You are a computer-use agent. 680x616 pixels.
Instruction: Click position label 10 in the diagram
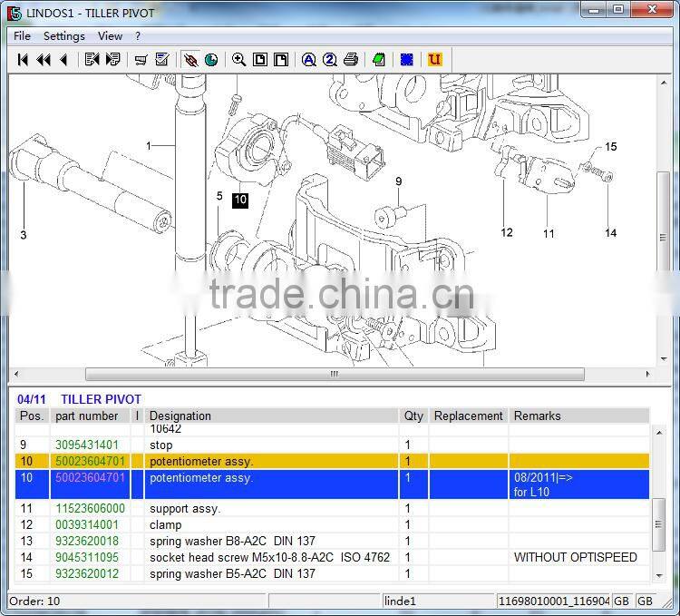point(240,200)
